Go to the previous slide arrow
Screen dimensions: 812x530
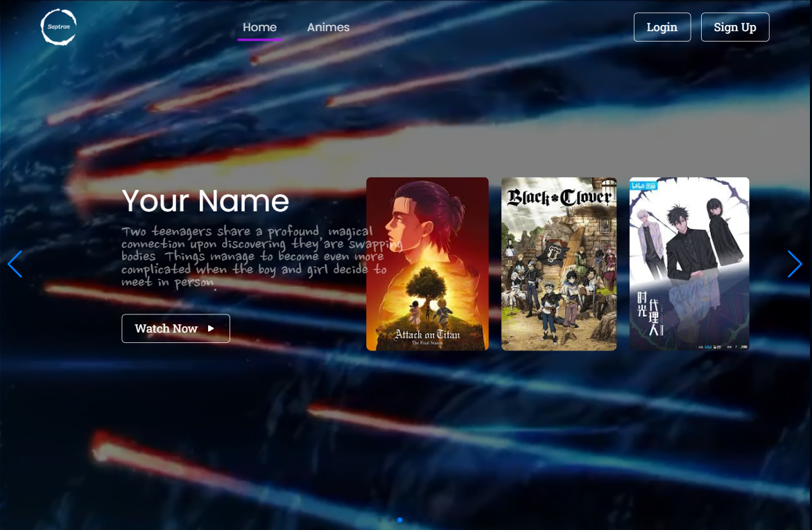click(x=15, y=264)
